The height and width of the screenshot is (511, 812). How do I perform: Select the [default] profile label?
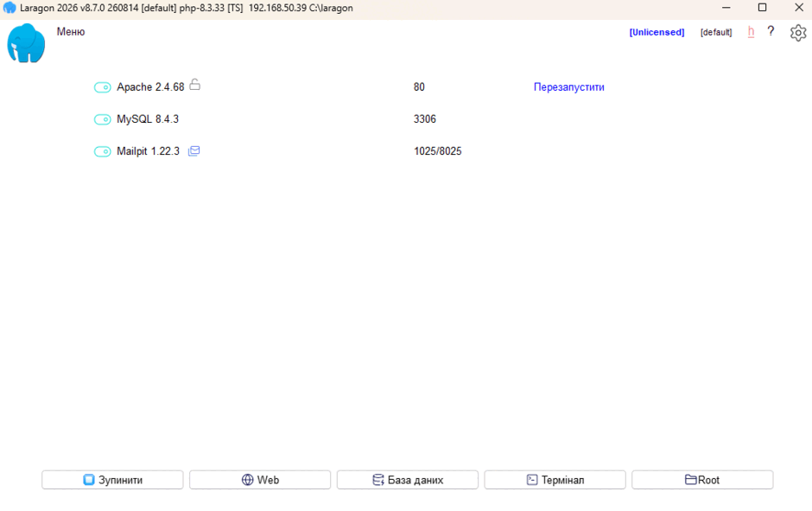pos(716,32)
